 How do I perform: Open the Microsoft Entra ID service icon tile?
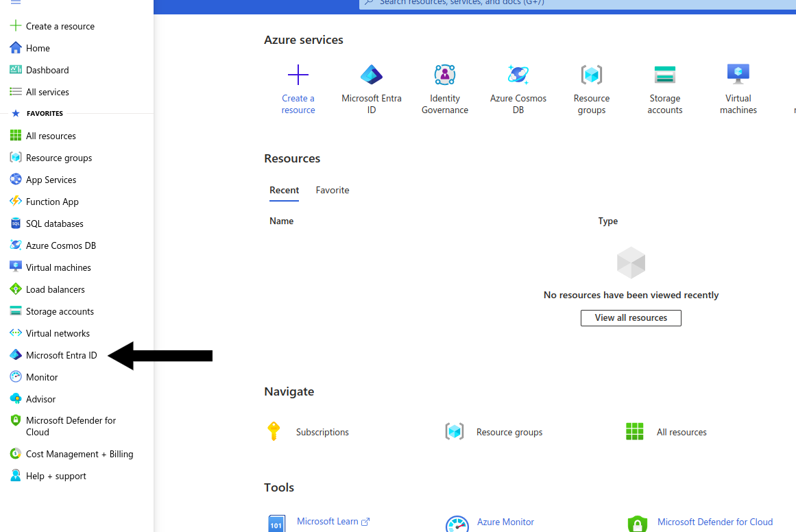372,75
